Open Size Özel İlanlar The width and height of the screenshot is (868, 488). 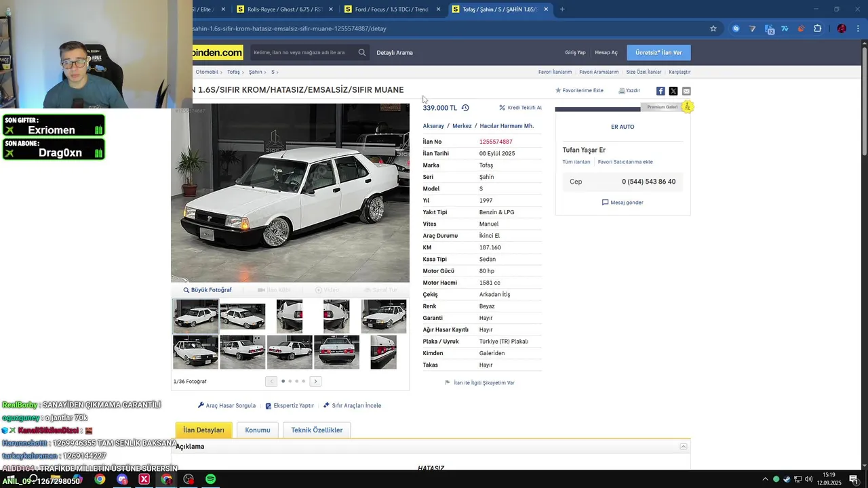click(x=644, y=72)
